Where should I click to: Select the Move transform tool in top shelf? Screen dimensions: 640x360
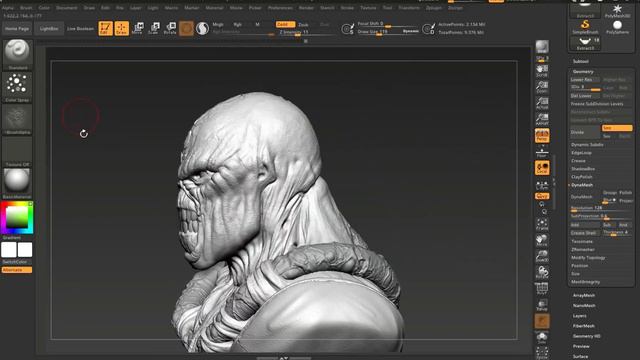138,28
